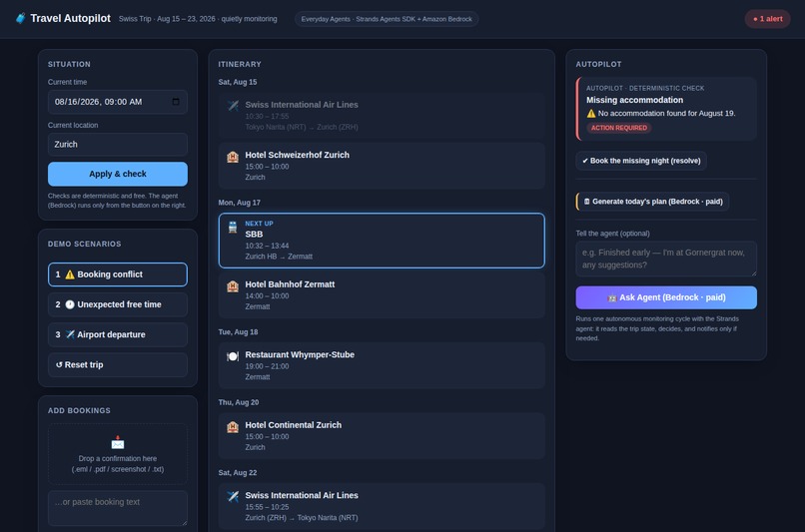This screenshot has height=532, width=805.
Task: Click the warning triangle in Booking conflict scenario
Action: (70, 274)
